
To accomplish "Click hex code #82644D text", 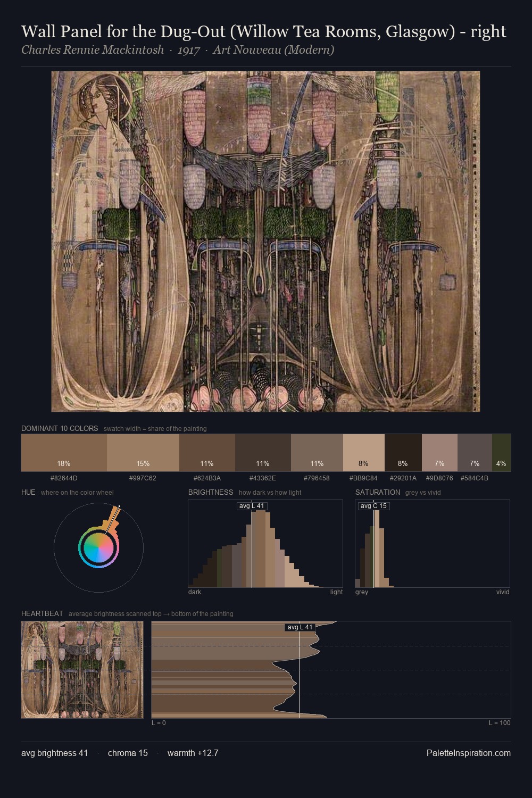I will point(64,478).
